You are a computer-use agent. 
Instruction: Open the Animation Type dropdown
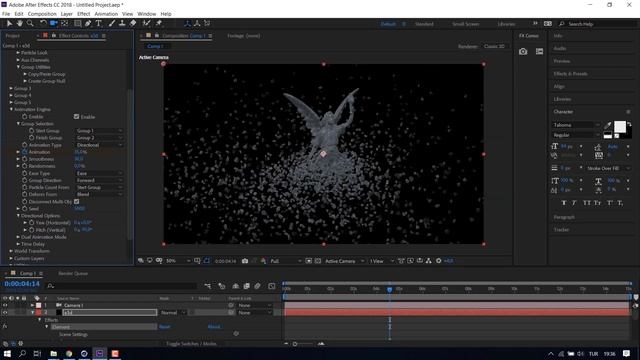pos(99,145)
